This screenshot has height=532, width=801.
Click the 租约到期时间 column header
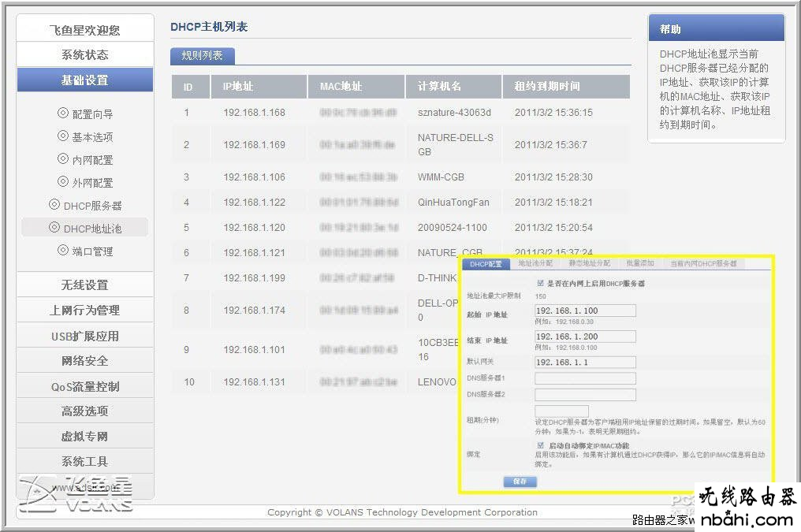tap(566, 86)
